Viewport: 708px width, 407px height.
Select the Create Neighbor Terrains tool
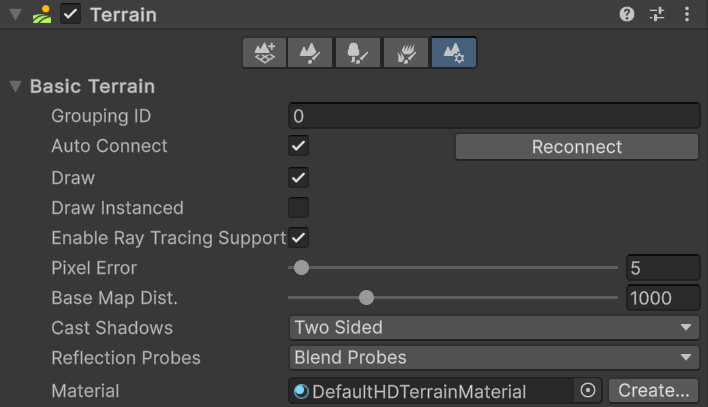tap(265, 53)
